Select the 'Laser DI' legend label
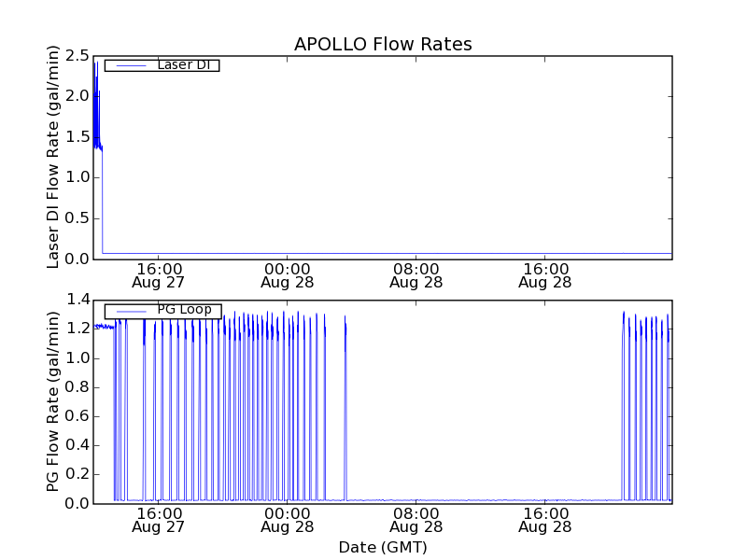The image size is (747, 560). (183, 64)
